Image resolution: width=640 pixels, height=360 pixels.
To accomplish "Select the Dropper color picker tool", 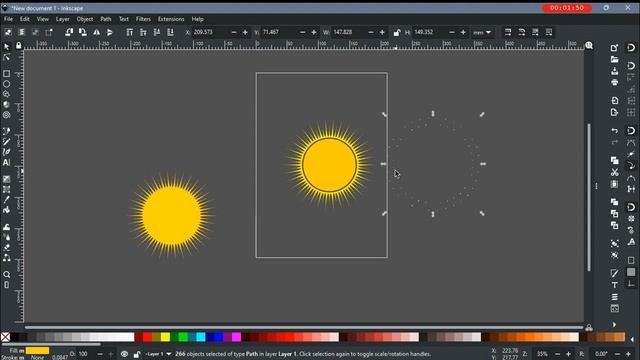I will pyautogui.click(x=7, y=200).
